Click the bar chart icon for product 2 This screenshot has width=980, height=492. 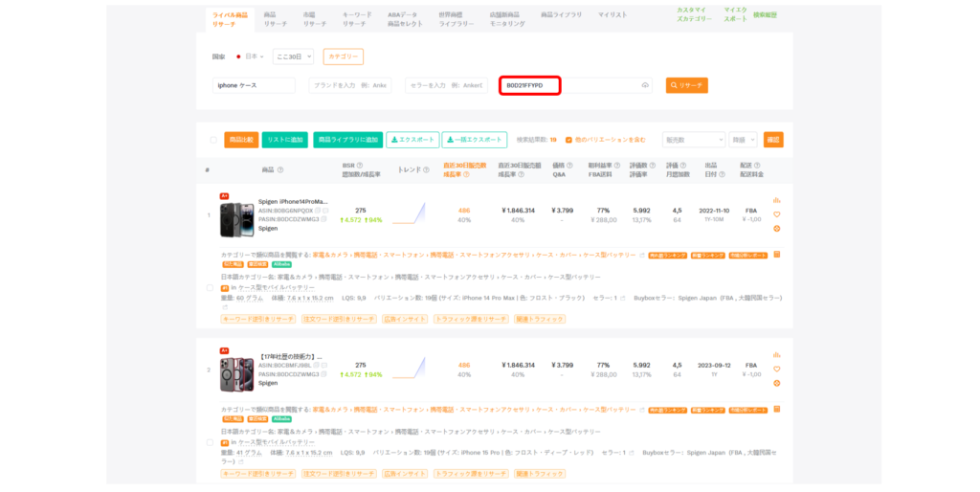(x=776, y=355)
